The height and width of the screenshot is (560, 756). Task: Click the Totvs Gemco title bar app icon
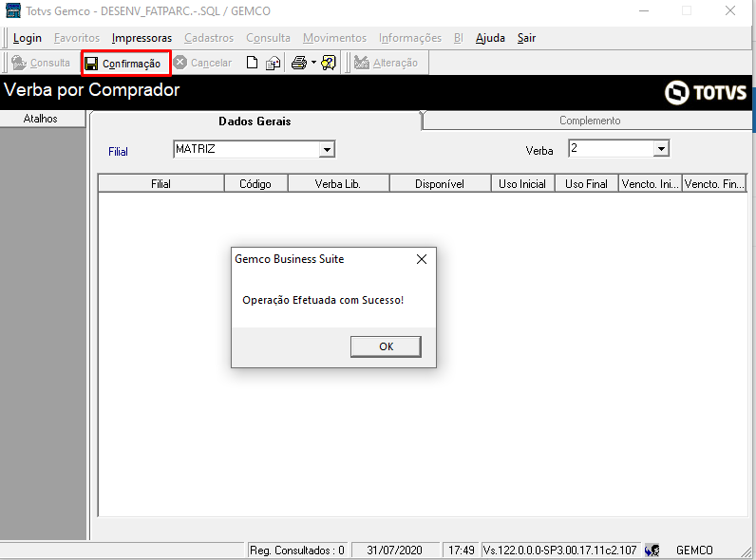tap(13, 10)
